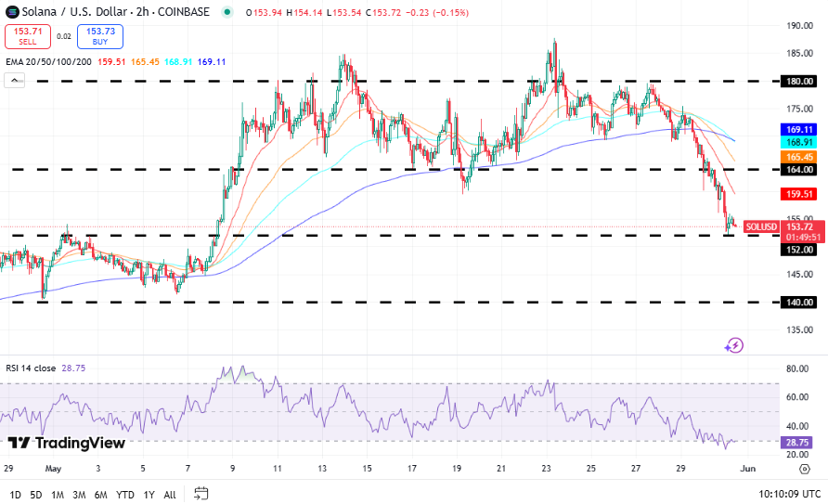Click the 153.73 BUY button
Screen dimensions: 828x504
pyautogui.click(x=100, y=36)
